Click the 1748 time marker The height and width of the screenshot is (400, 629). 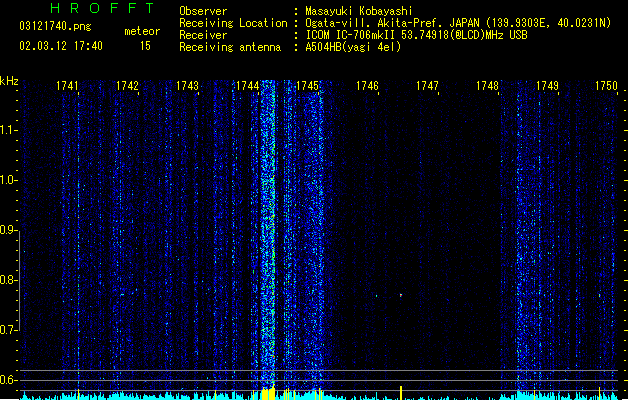click(x=487, y=86)
